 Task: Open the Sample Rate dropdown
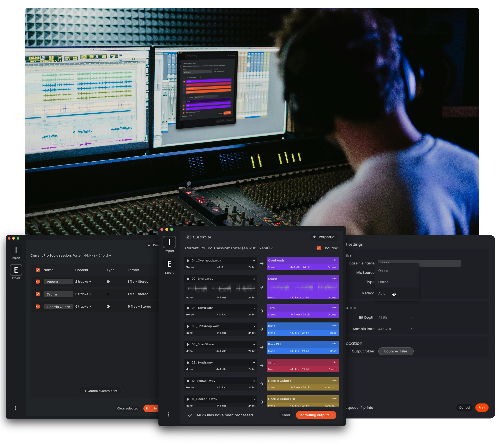[396, 329]
